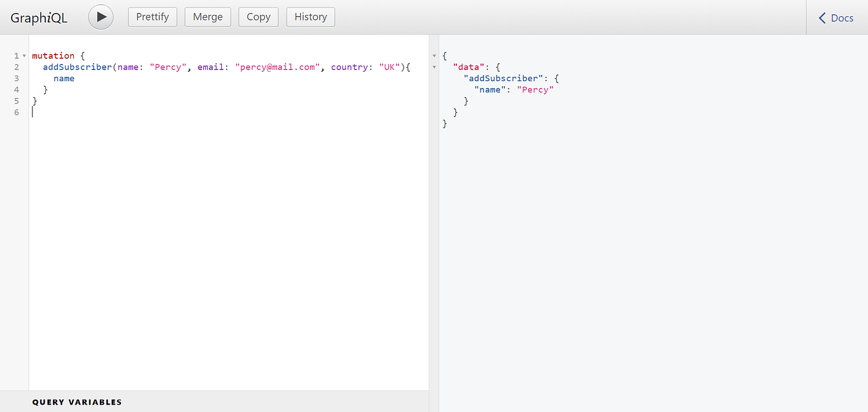Collapse the root object in the response pane
The width and height of the screenshot is (868, 412).
point(435,56)
